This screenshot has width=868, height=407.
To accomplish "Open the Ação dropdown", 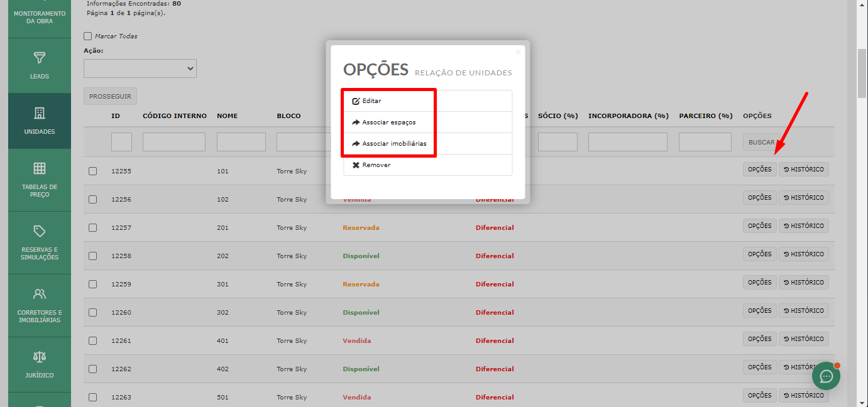I will pyautogui.click(x=140, y=68).
